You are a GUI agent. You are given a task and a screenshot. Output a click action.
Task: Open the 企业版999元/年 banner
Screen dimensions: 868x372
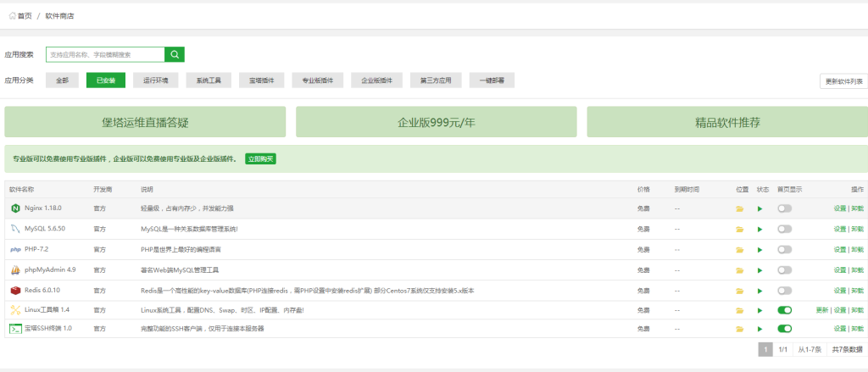[437, 122]
